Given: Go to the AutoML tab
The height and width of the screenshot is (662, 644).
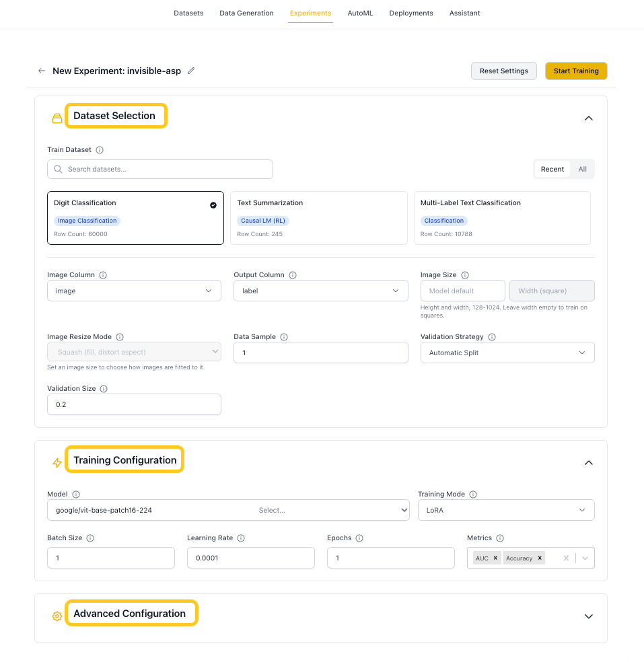Looking at the screenshot, I should coord(360,13).
